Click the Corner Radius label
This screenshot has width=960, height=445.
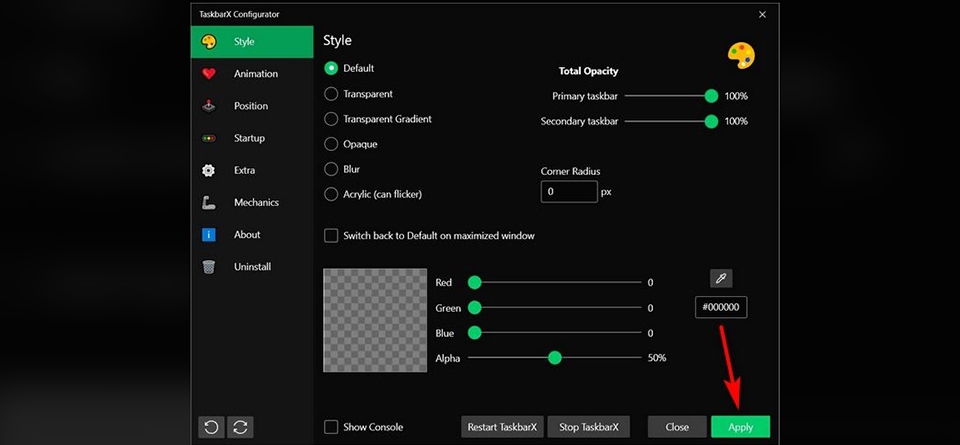[x=571, y=171]
